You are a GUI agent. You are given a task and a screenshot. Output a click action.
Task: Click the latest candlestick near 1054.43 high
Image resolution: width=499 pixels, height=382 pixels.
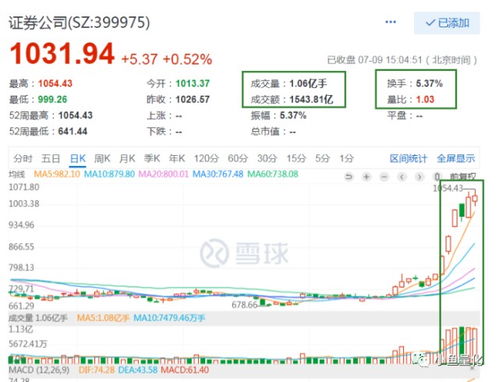475,199
